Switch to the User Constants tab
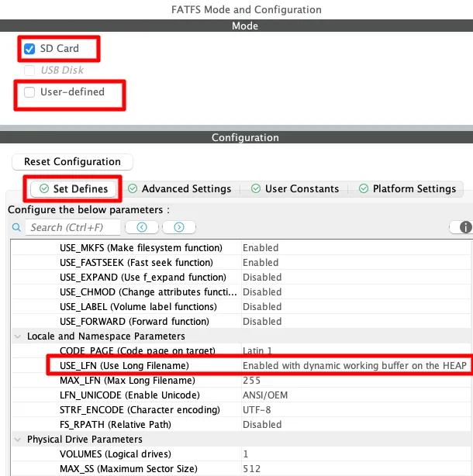473x476 pixels. (x=295, y=189)
